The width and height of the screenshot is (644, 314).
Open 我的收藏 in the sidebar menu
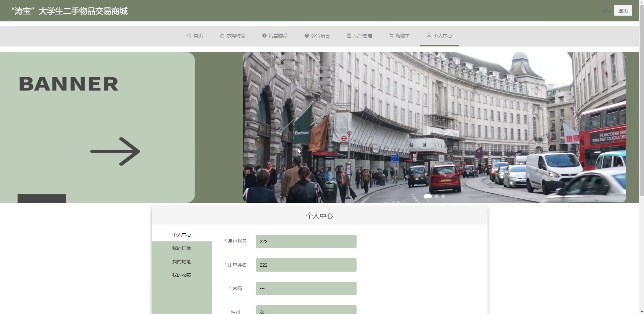coord(182,275)
